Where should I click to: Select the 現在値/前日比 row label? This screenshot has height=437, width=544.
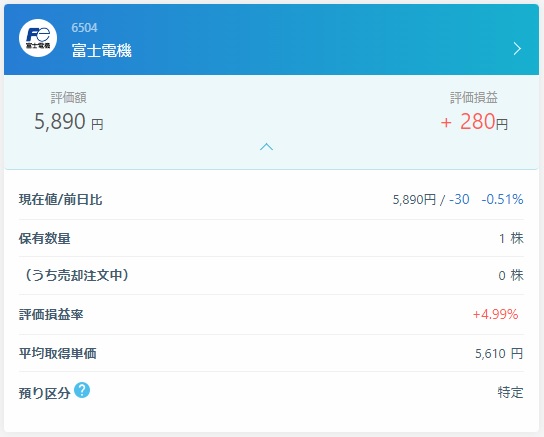click(60, 199)
